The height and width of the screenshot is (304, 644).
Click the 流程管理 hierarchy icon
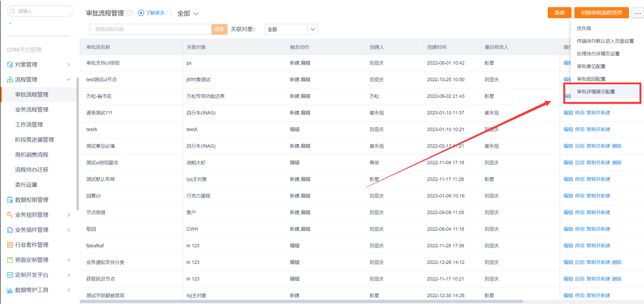10,80
